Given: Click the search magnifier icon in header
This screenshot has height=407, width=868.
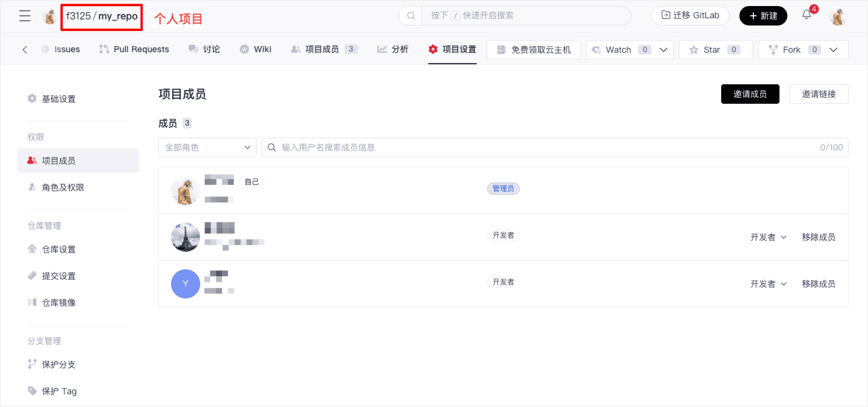Looking at the screenshot, I should tap(411, 16).
